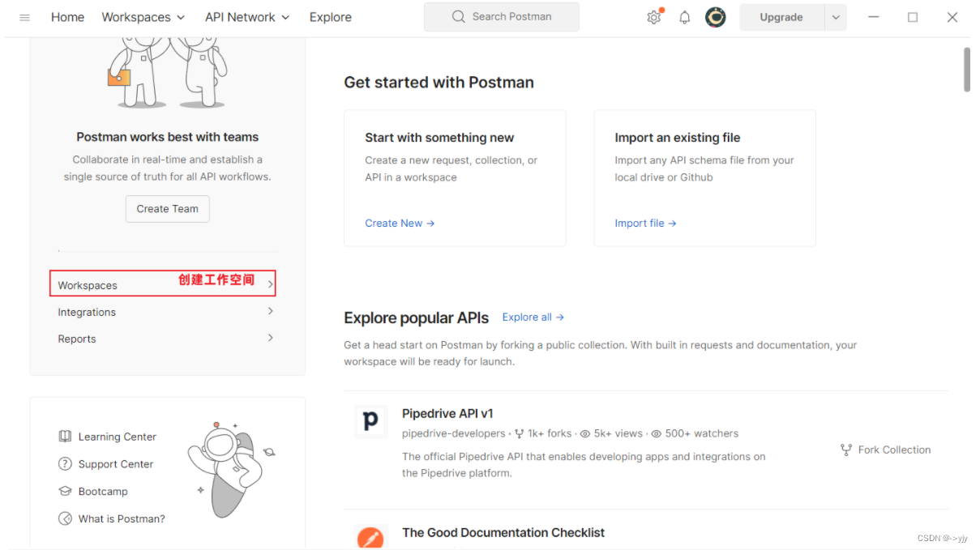
Task: Click the user avatar icon
Action: coord(715,17)
